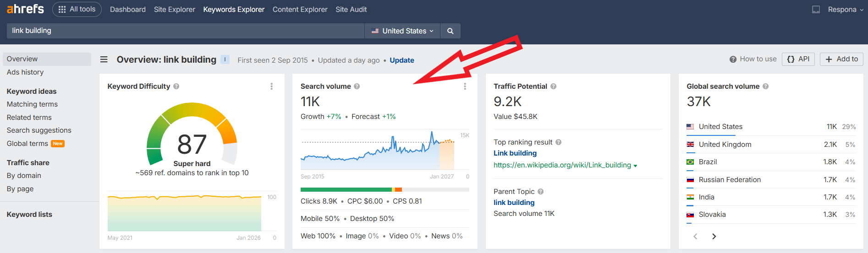Click the United Kingdom flag icon
The width and height of the screenshot is (868, 253).
coord(690,145)
